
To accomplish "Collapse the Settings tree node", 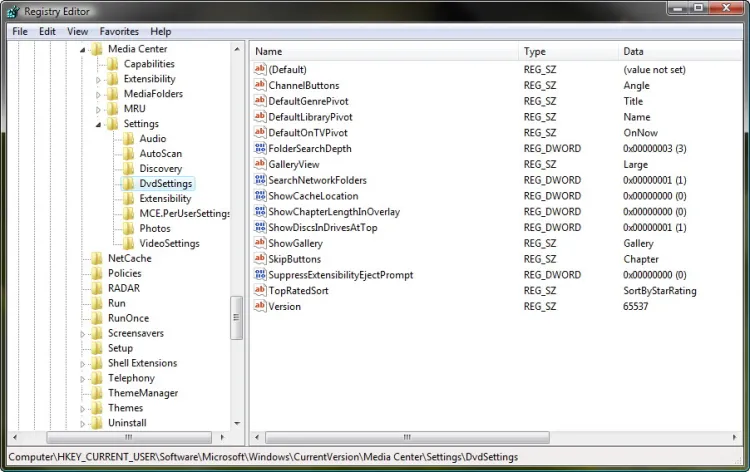I will pos(99,124).
